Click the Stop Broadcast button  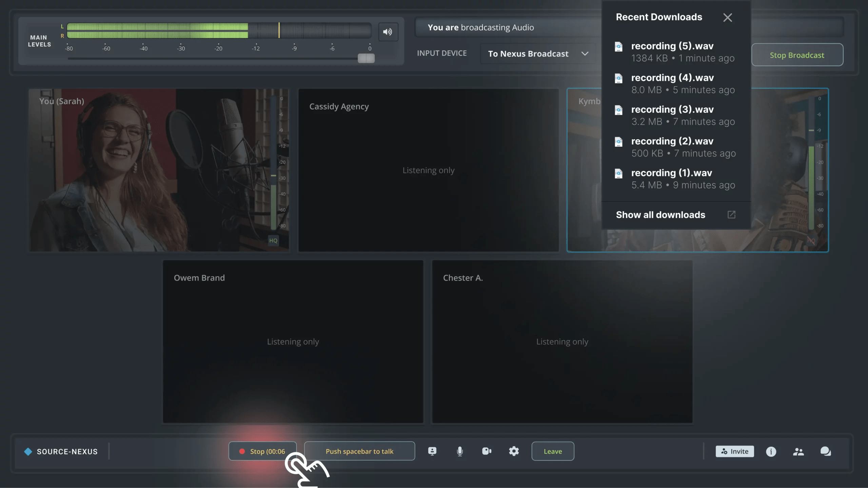797,55
